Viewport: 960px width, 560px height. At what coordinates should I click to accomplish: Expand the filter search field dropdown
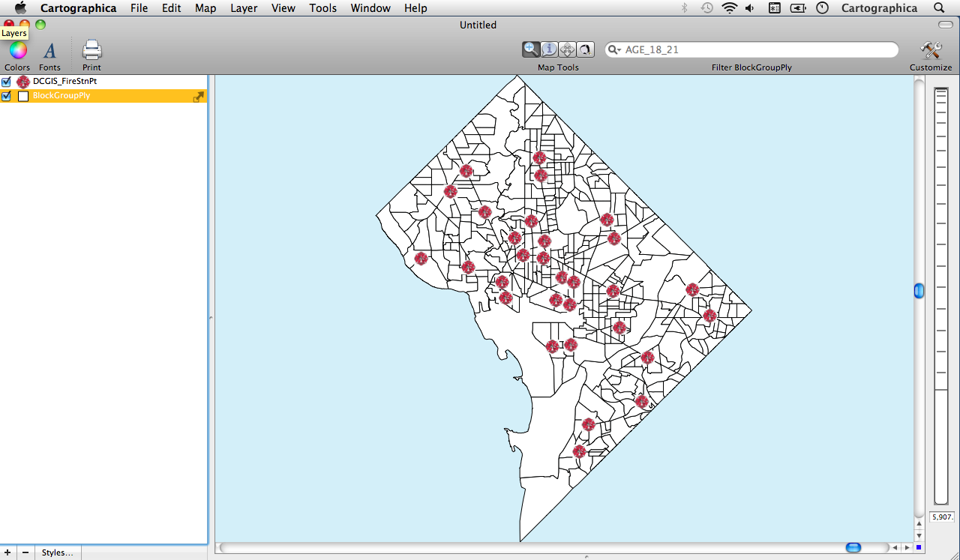point(614,50)
